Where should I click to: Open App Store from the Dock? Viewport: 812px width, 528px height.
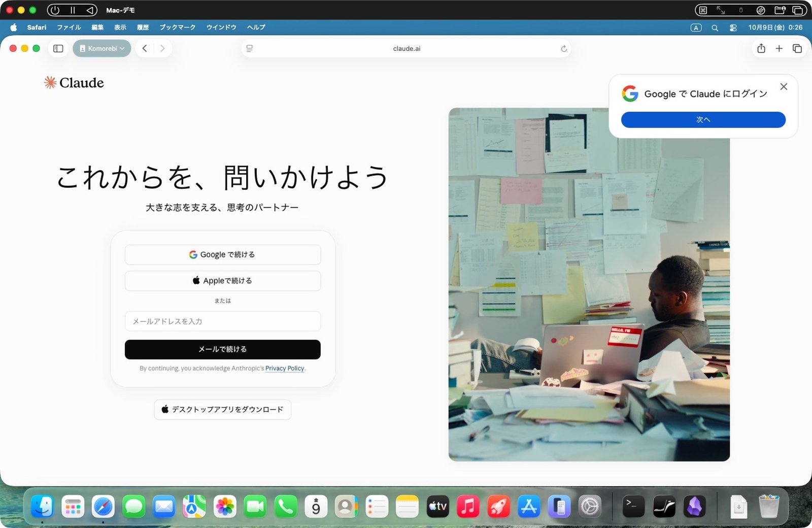coord(529,507)
